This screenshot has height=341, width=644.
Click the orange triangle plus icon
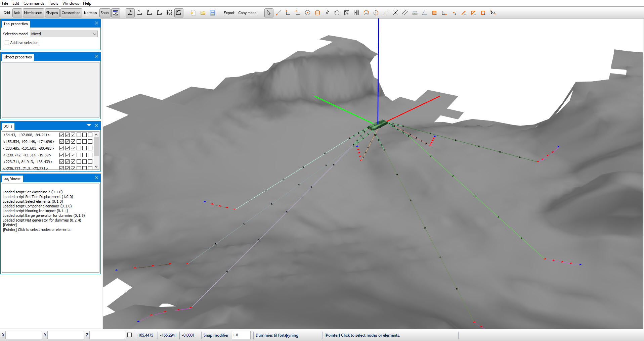(x=473, y=13)
